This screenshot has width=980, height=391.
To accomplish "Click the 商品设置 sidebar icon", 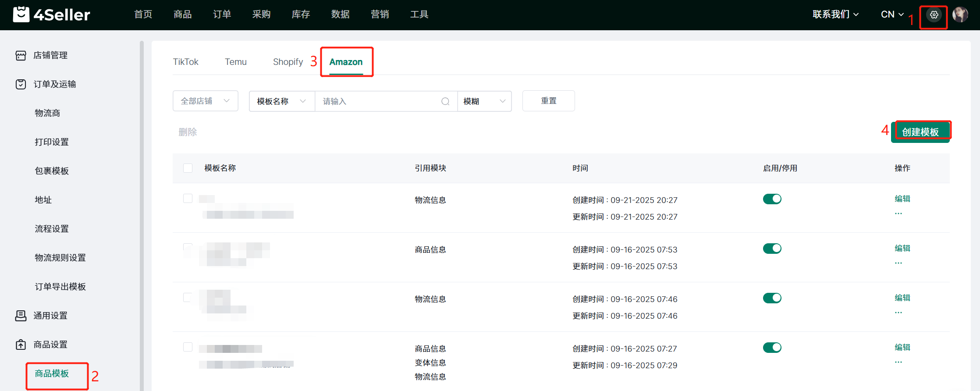I will 21,345.
